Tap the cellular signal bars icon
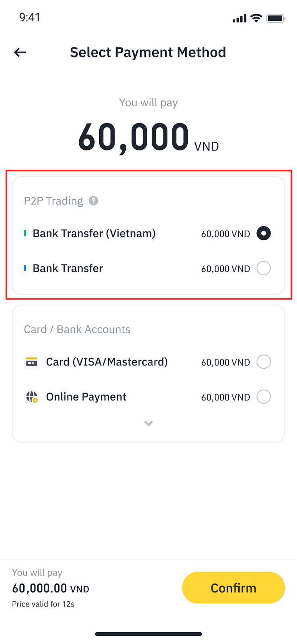Screen dimensions: 297x644 [240, 19]
